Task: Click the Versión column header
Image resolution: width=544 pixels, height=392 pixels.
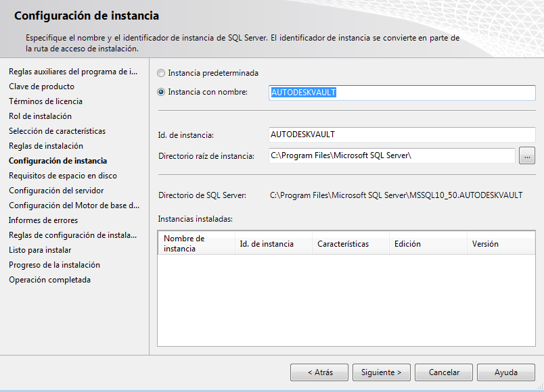Action: pyautogui.click(x=501, y=244)
